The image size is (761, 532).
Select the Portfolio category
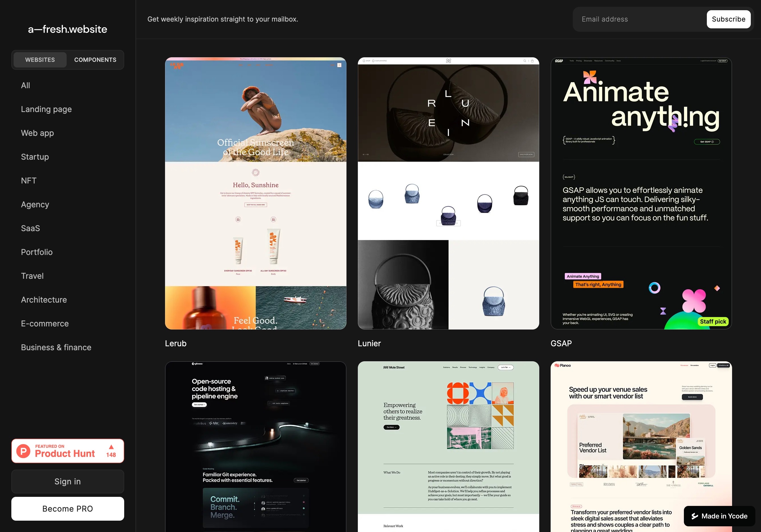(x=36, y=252)
